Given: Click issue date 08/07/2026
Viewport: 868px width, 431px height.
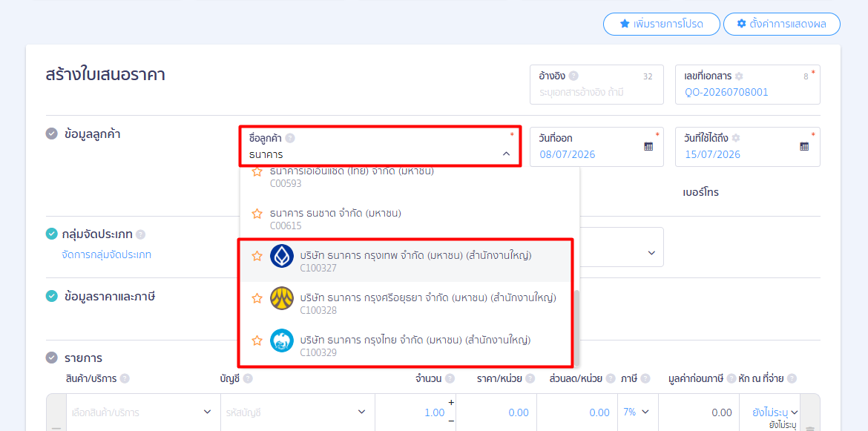Looking at the screenshot, I should click(x=568, y=154).
